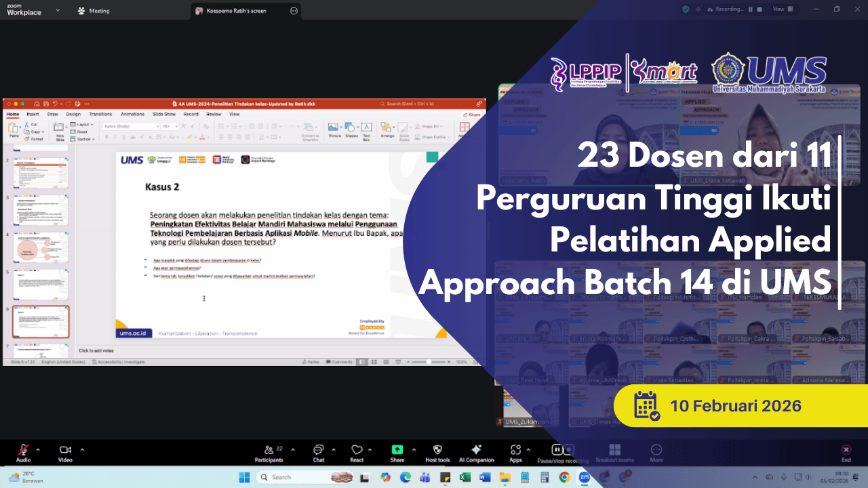Open the React emoji button
This screenshot has height=488, width=868.
point(357,453)
